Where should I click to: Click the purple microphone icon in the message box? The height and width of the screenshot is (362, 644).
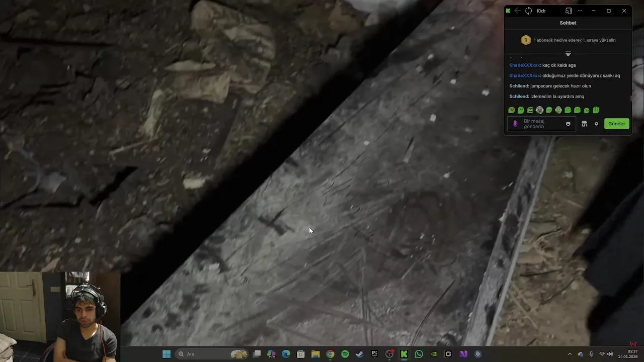pos(515,124)
